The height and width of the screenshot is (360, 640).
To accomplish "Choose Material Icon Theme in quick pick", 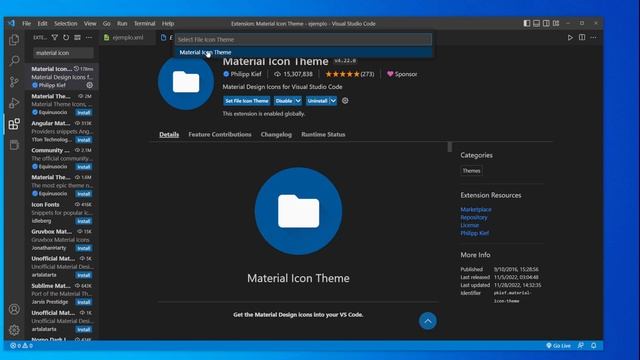I will point(304,52).
